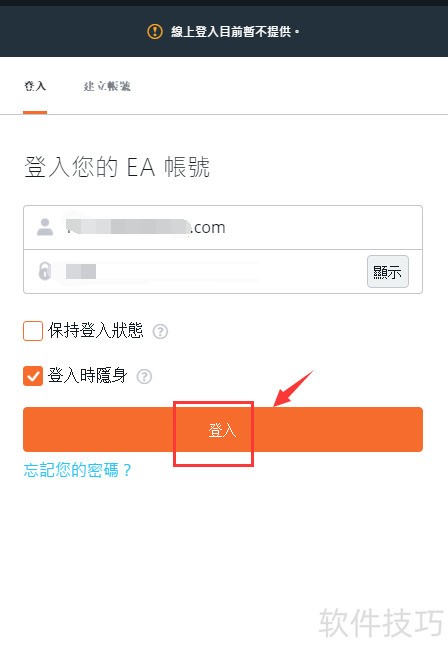Click the 保持登入狀態 label text
448x656 pixels.
click(96, 331)
